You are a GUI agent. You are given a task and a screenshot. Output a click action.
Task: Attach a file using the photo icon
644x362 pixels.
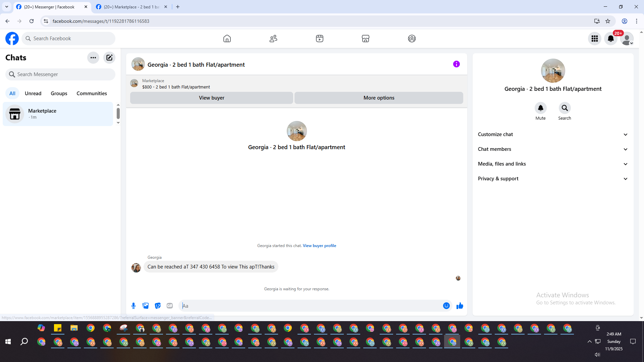pos(146,306)
